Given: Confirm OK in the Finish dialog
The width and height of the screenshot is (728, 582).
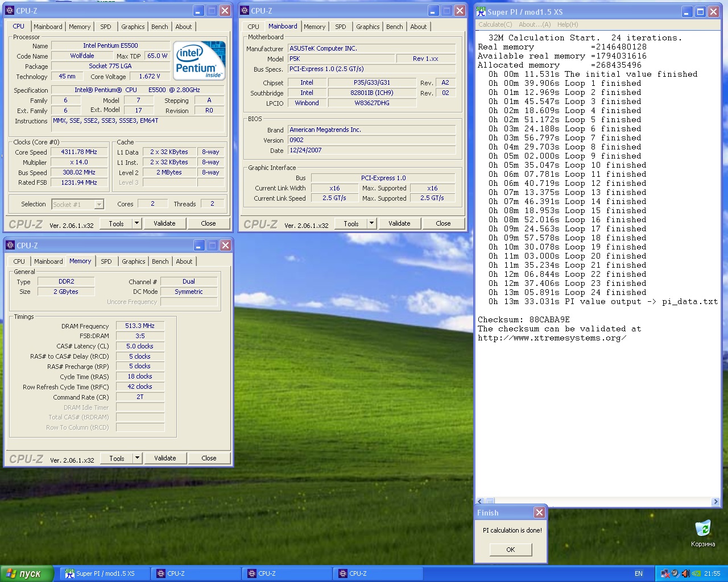Looking at the screenshot, I should tap(511, 550).
